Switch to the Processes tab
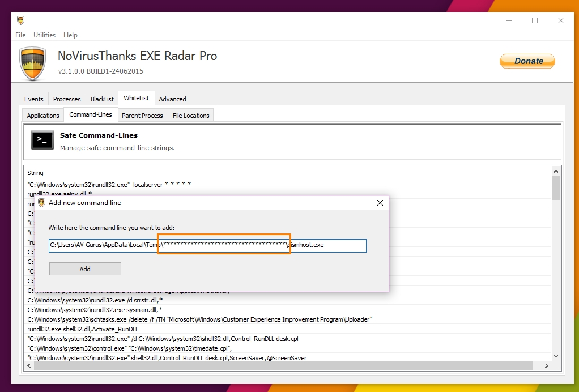 pyautogui.click(x=67, y=99)
